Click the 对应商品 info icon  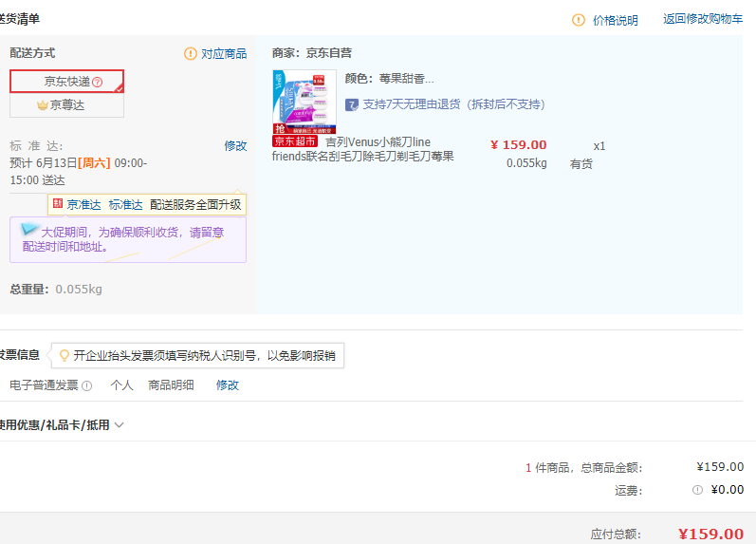click(191, 53)
